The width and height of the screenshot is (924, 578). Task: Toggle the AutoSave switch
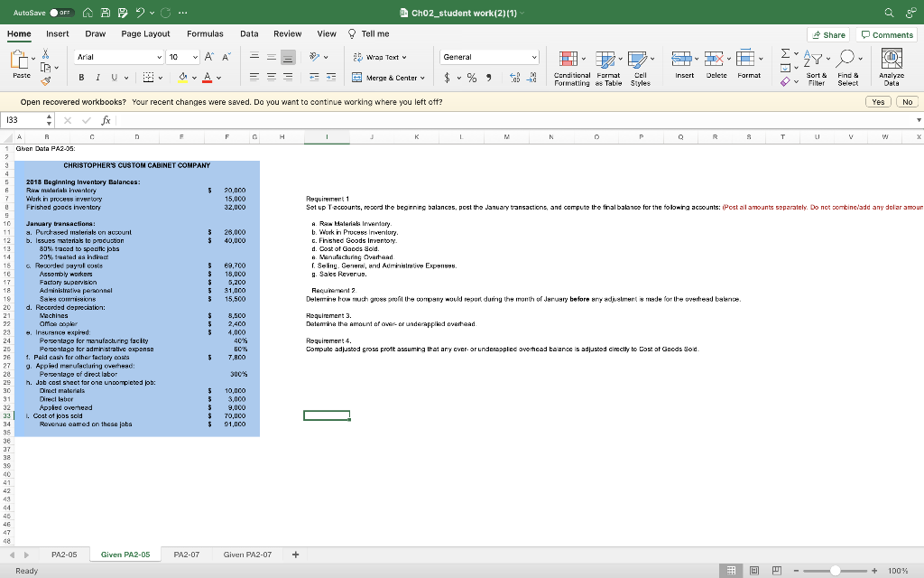tap(61, 13)
